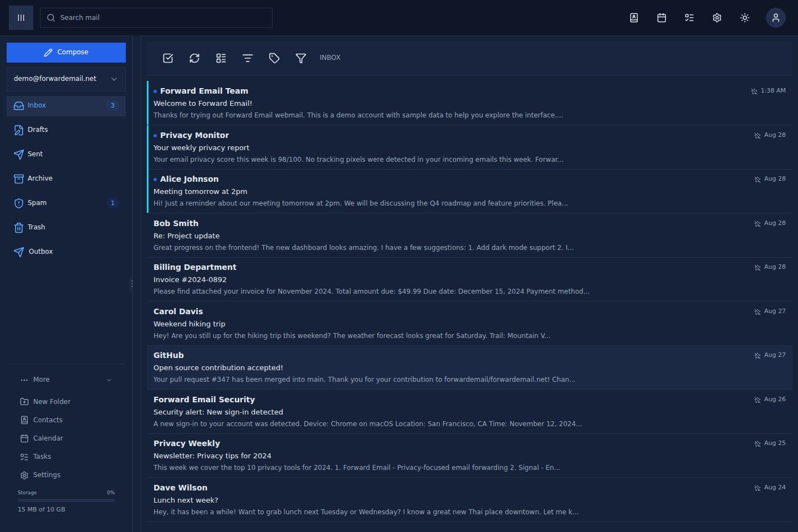Open GitHub contribution accepted email
The height and width of the screenshot is (532, 798).
(469, 367)
